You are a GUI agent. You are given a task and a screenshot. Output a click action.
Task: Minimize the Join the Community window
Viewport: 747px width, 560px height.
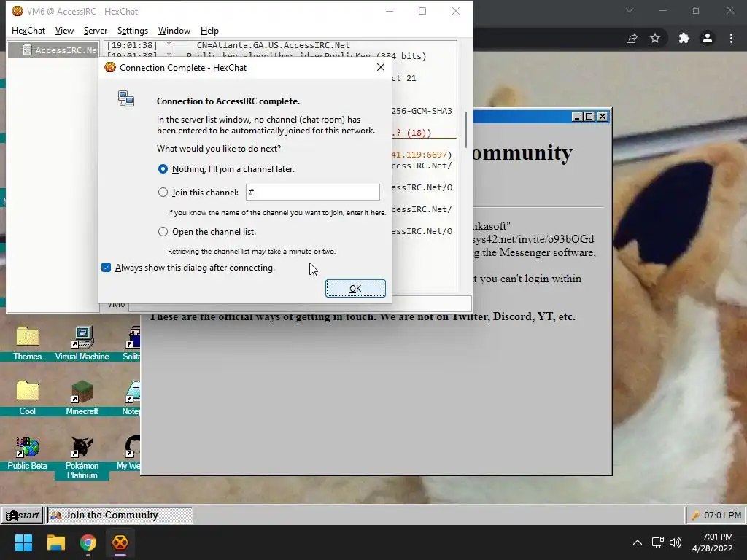point(577,116)
